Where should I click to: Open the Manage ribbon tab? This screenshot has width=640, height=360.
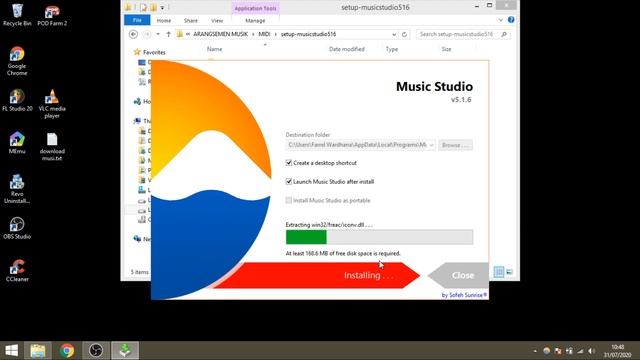point(255,20)
